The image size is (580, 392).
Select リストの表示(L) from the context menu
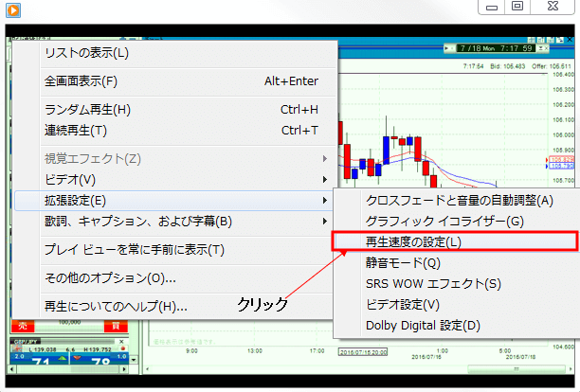87,53
